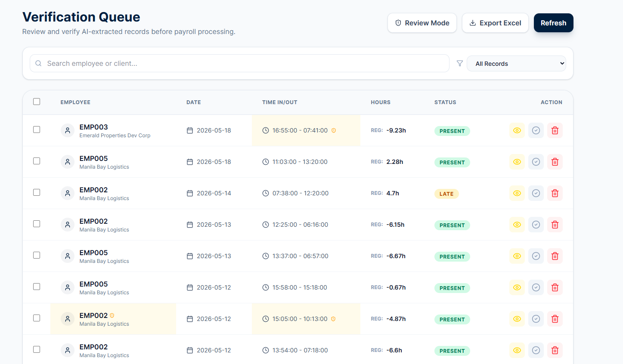This screenshot has width=623, height=364.
Task: View the LATE record with 4.7h
Action: coord(517,193)
